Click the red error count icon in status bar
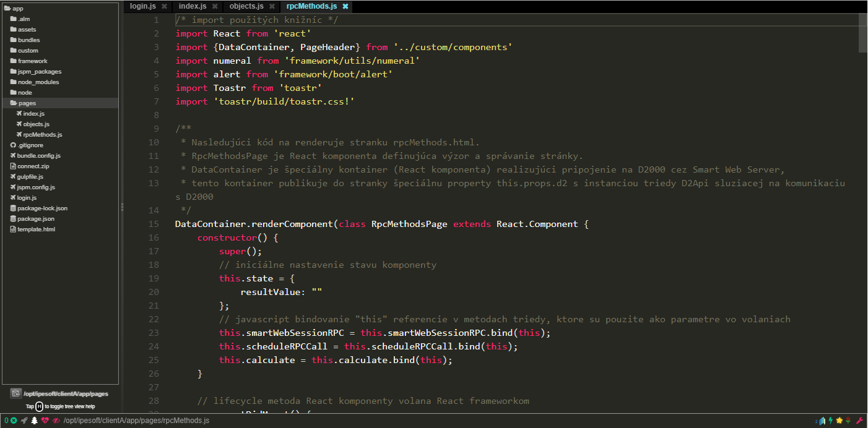Viewport: 868px width, 428px height. pos(14,421)
